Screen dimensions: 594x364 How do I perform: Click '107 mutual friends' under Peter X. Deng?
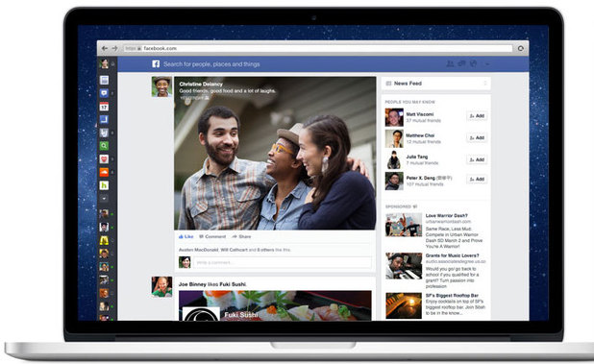pyautogui.click(x=425, y=184)
